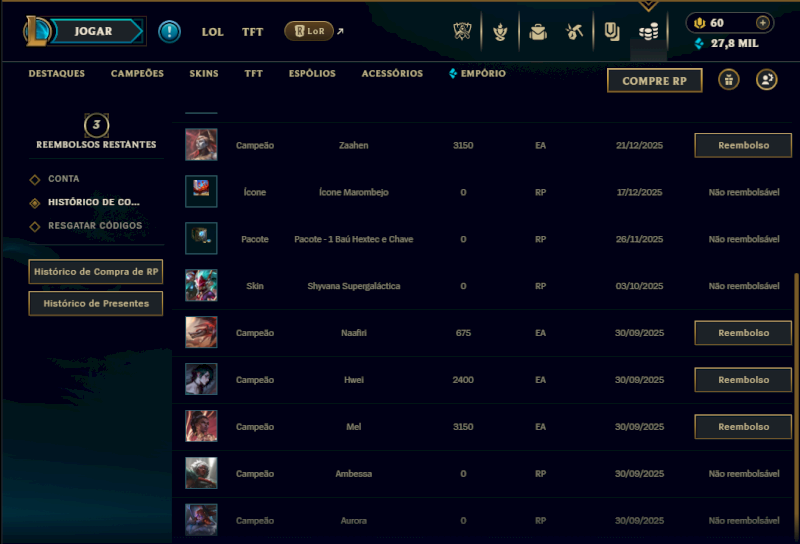The height and width of the screenshot is (544, 800).
Task: Open the blue exclamation notification icon
Action: coord(169,32)
